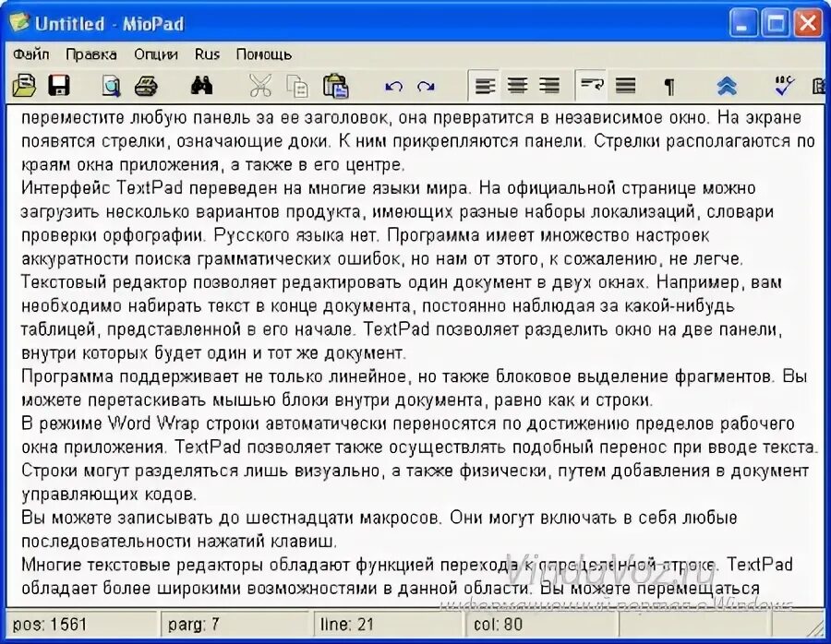Image resolution: width=831 pixels, height=644 pixels.
Task: Close the MioPad window
Action: pos(808,23)
